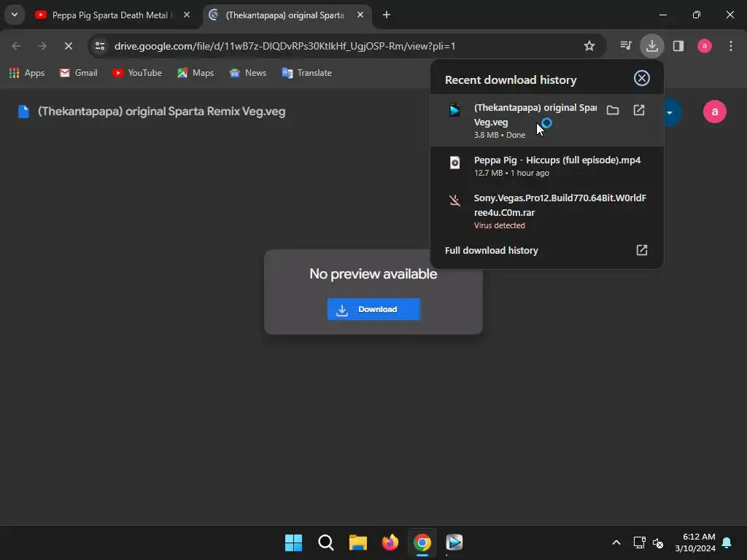The height and width of the screenshot is (560, 747).
Task: Open the notifications bell
Action: click(x=727, y=542)
